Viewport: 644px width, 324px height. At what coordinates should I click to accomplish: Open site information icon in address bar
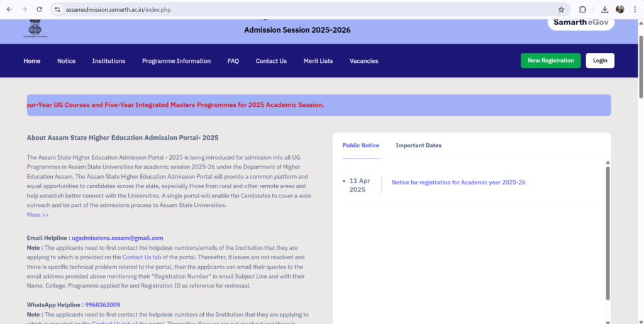(x=57, y=9)
